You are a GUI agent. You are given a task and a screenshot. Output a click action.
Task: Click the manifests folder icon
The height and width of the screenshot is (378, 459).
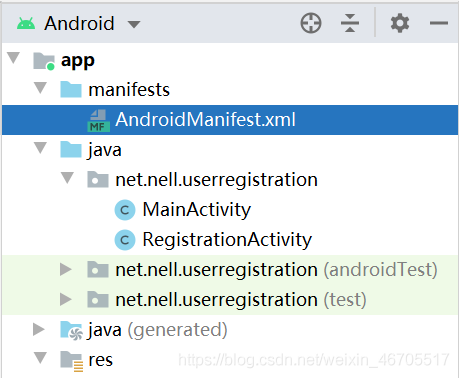click(71, 89)
